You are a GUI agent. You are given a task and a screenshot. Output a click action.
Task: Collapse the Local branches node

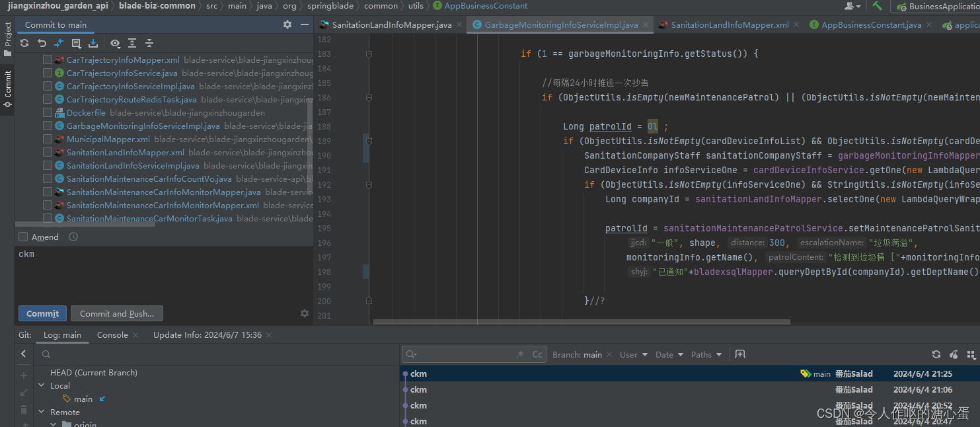coord(42,385)
